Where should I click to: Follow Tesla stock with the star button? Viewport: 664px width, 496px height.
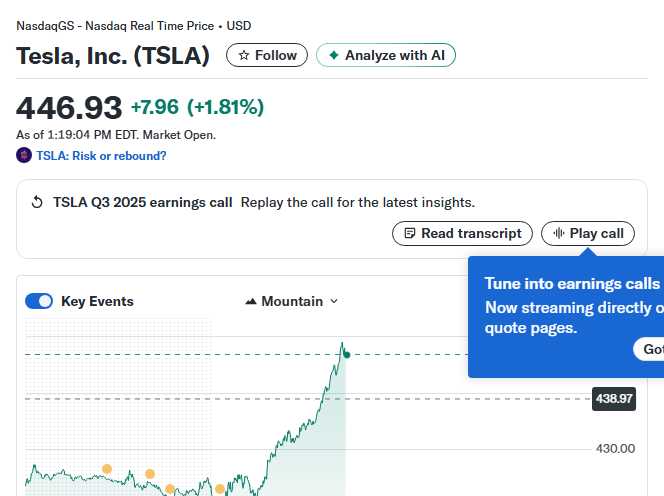point(267,55)
